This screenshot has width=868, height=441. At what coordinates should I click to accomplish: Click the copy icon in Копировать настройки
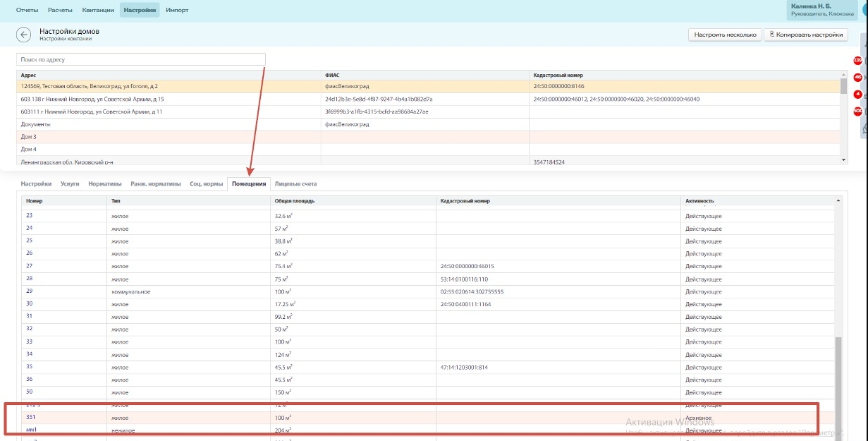(x=772, y=34)
